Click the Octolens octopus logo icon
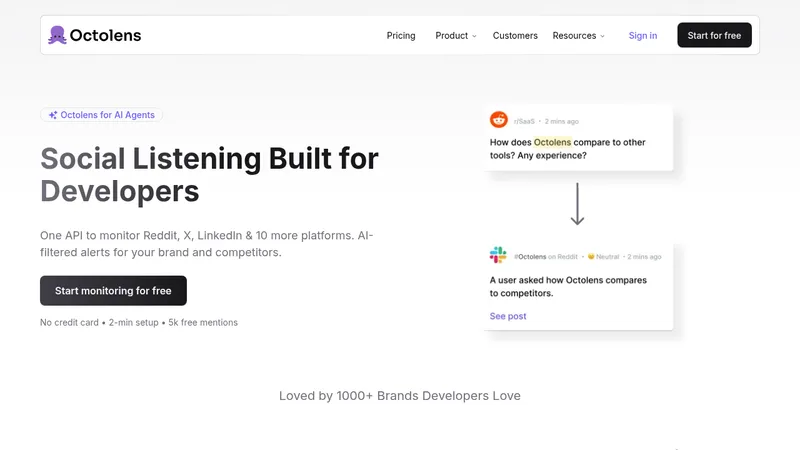Viewport: 800px width, 450px height. pyautogui.click(x=57, y=35)
